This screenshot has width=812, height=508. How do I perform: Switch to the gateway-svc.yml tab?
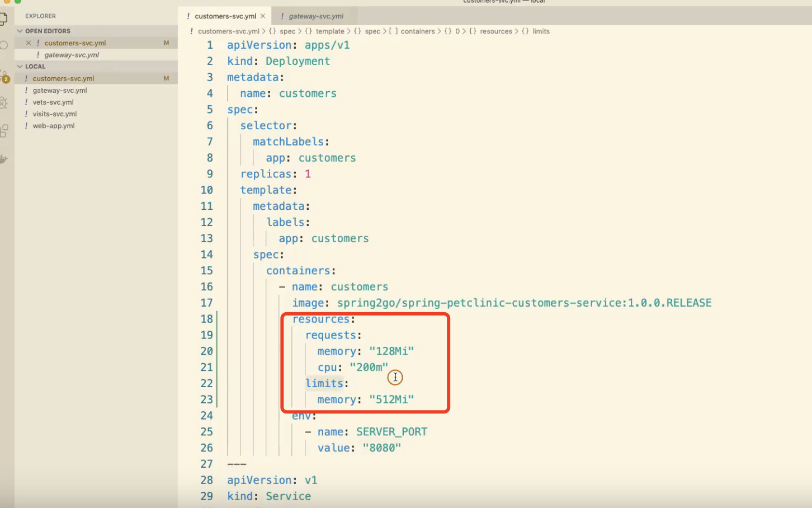point(315,16)
